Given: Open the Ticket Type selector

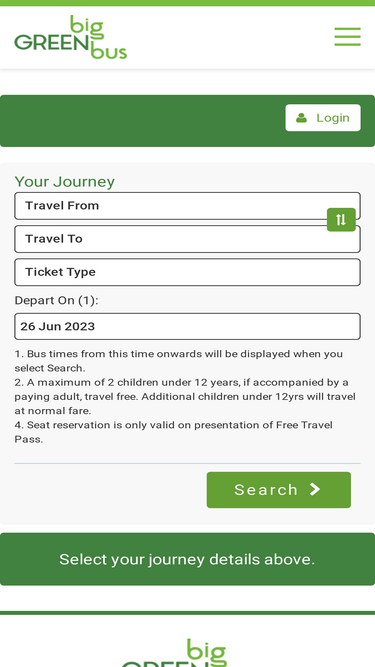Looking at the screenshot, I should pos(187,272).
